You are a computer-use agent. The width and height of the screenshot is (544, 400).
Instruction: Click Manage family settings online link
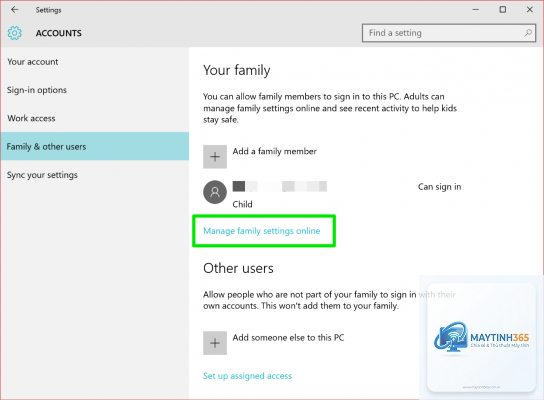[262, 231]
